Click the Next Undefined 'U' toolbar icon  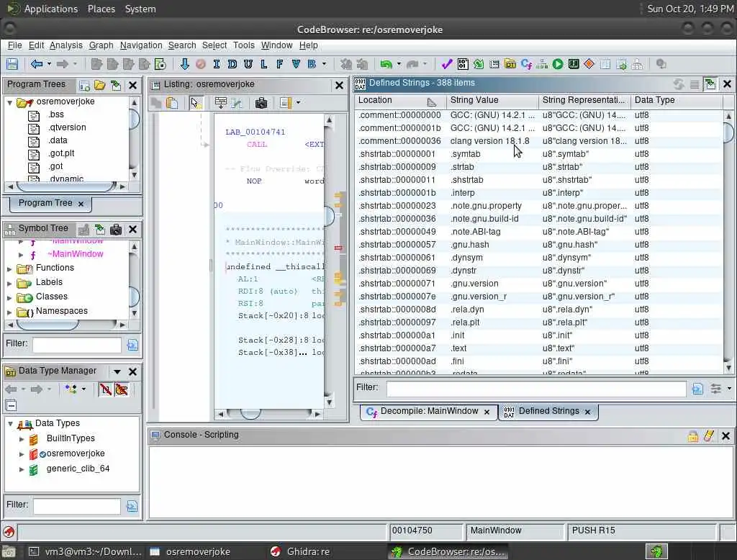click(248, 64)
